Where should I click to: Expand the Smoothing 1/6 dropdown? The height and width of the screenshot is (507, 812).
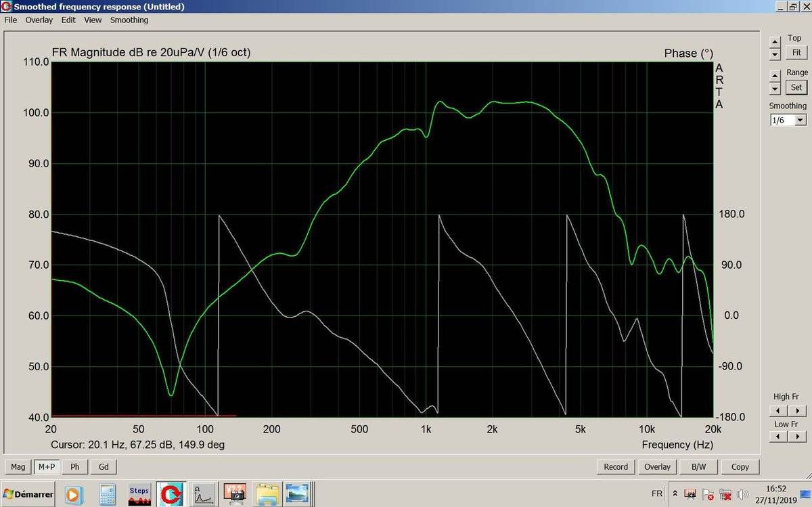click(x=800, y=120)
